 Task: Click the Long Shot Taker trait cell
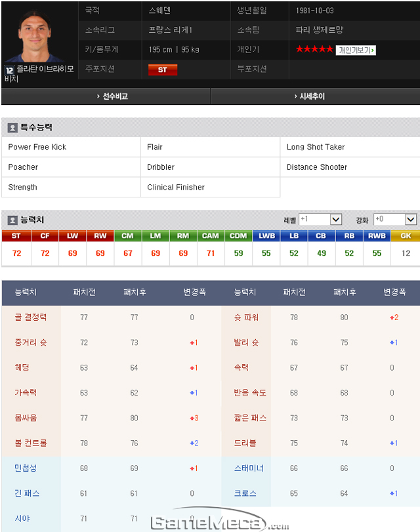[x=350, y=147]
